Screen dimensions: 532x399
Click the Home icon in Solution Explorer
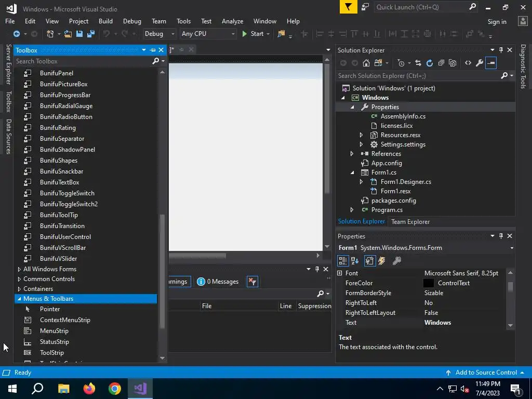point(366,63)
